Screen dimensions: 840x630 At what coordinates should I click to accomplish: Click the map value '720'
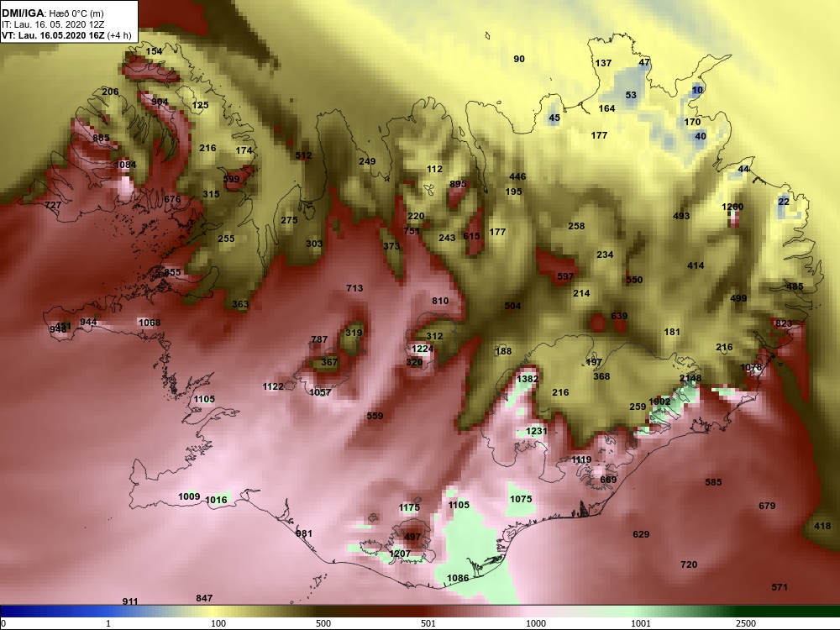(x=689, y=564)
